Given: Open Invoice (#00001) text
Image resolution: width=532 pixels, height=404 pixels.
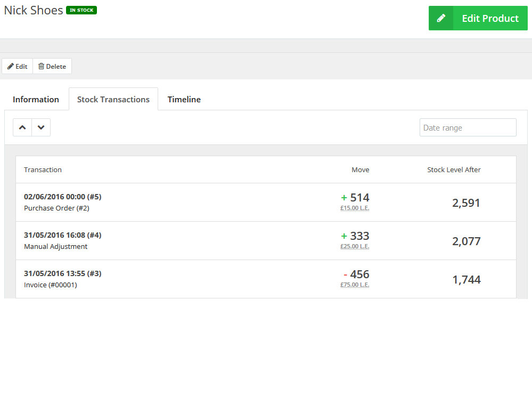Looking at the screenshot, I should coord(51,285).
